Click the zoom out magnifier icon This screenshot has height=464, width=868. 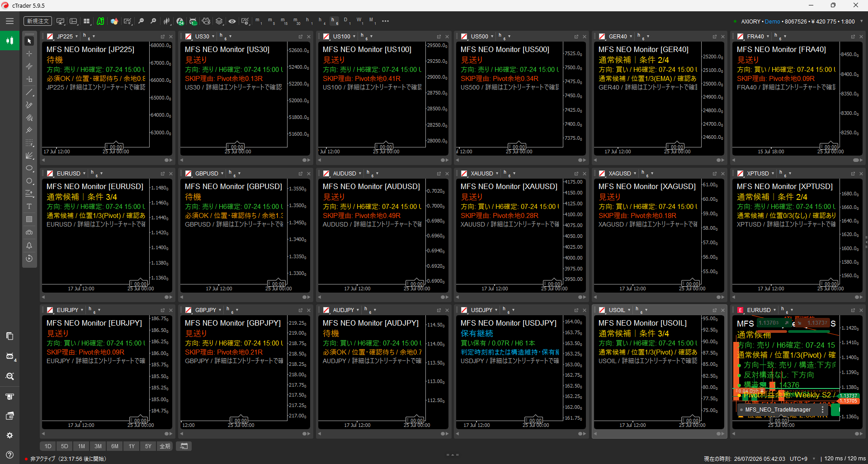pyautogui.click(x=141, y=21)
